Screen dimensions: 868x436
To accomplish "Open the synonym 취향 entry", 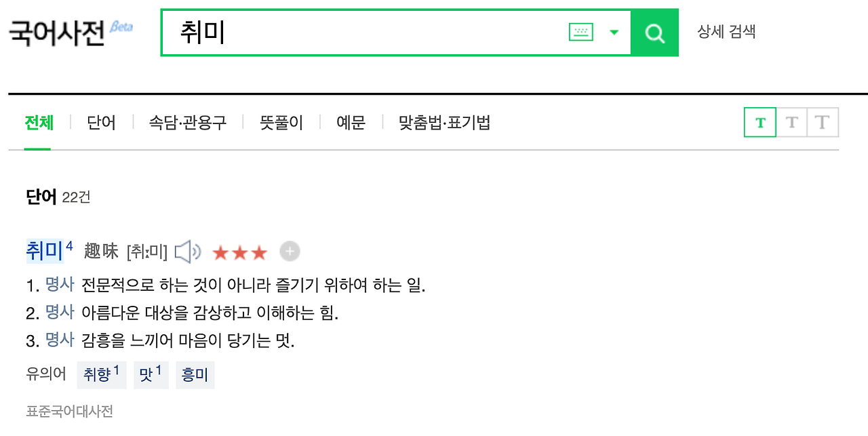I will (101, 375).
